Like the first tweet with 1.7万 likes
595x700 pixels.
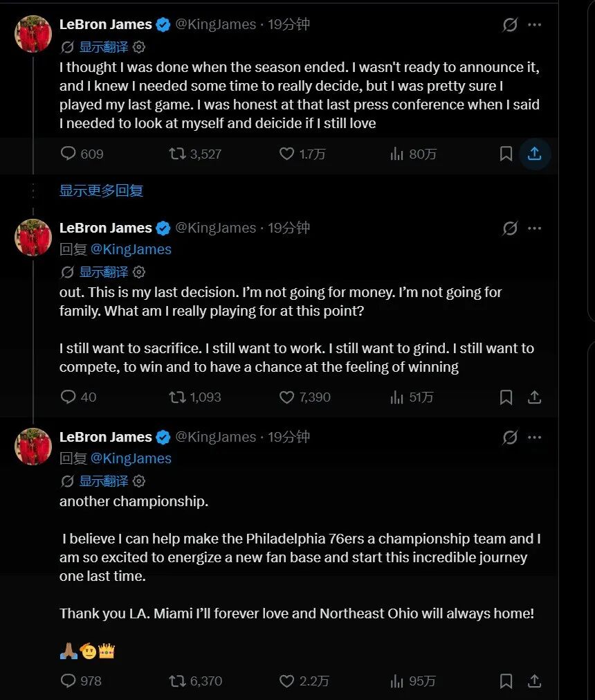(302, 154)
